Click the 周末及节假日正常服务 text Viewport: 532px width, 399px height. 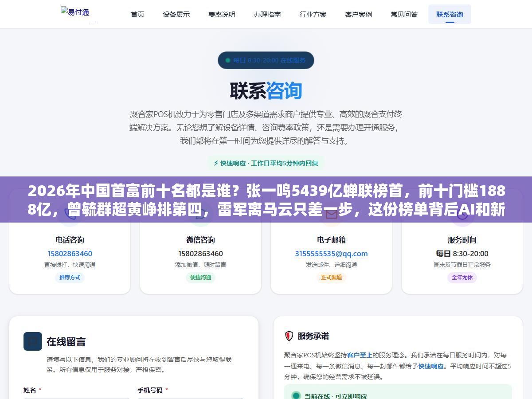(x=462, y=265)
